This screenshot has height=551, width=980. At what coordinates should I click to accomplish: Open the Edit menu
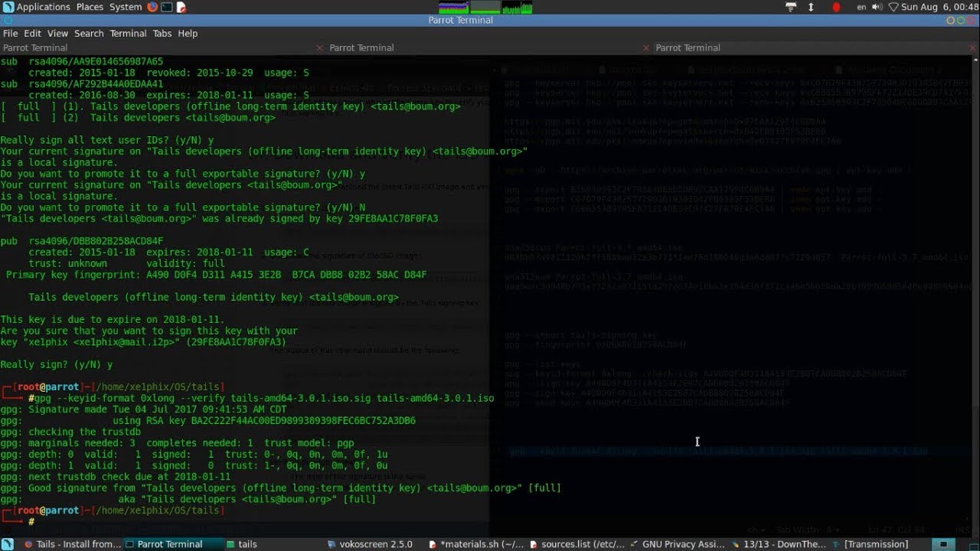click(x=32, y=34)
